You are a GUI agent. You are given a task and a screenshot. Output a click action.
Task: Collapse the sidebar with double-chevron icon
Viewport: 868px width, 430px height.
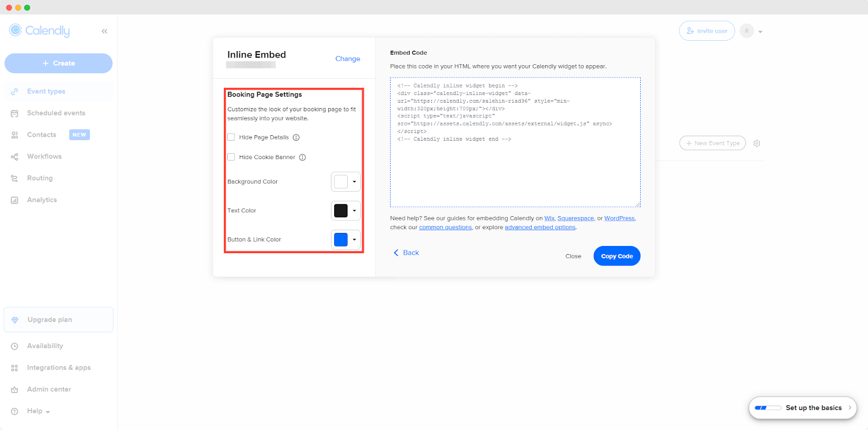(x=104, y=31)
